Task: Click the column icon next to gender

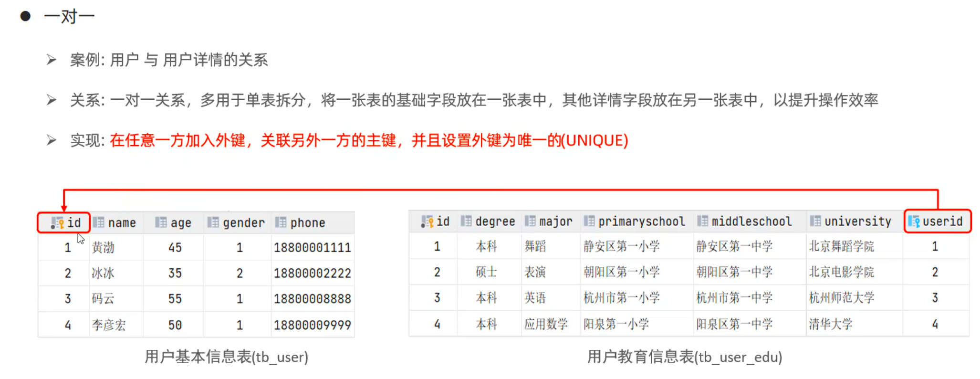Action: point(213,222)
